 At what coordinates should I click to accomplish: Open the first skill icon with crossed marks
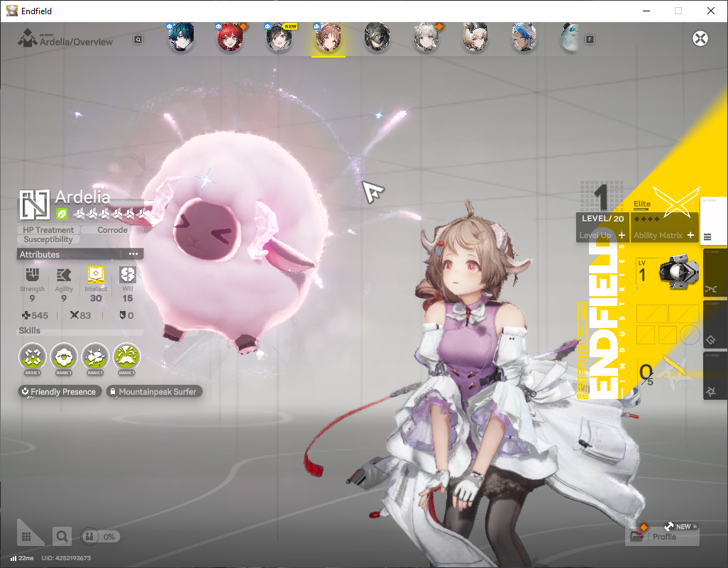pos(33,357)
